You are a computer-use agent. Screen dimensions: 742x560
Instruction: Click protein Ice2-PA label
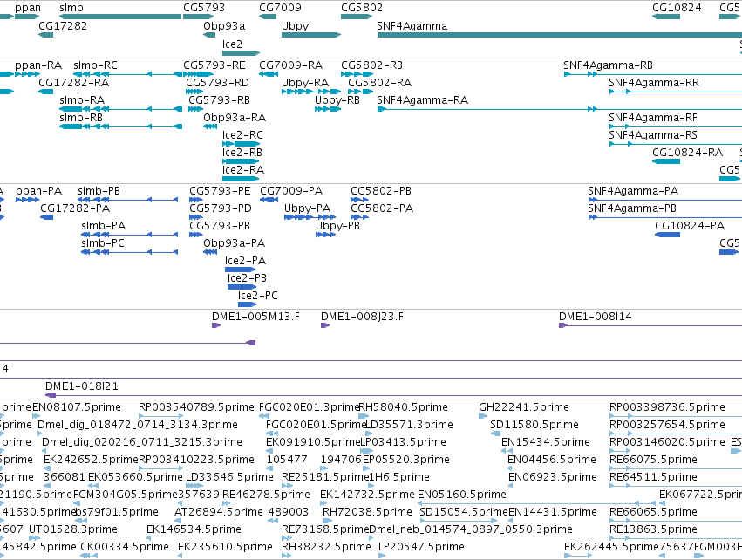point(245,260)
